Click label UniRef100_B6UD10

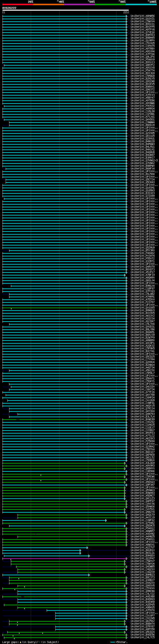tap(142, 550)
